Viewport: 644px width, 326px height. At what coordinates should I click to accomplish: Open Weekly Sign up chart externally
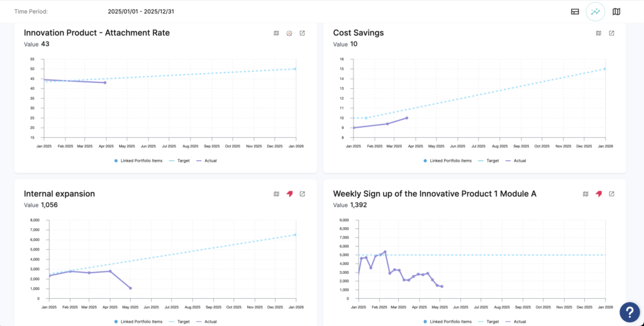(611, 194)
